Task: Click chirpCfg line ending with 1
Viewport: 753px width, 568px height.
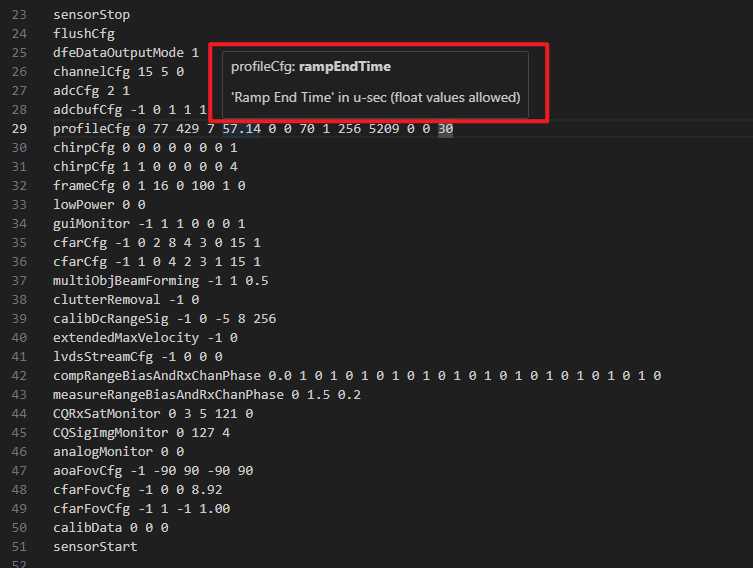Action: (145, 148)
